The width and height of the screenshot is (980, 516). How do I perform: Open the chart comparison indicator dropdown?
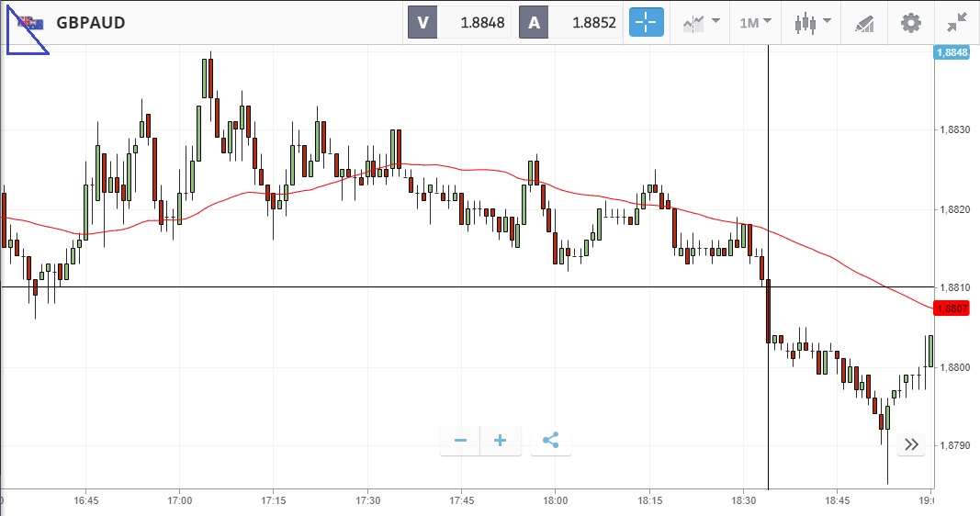[x=701, y=23]
